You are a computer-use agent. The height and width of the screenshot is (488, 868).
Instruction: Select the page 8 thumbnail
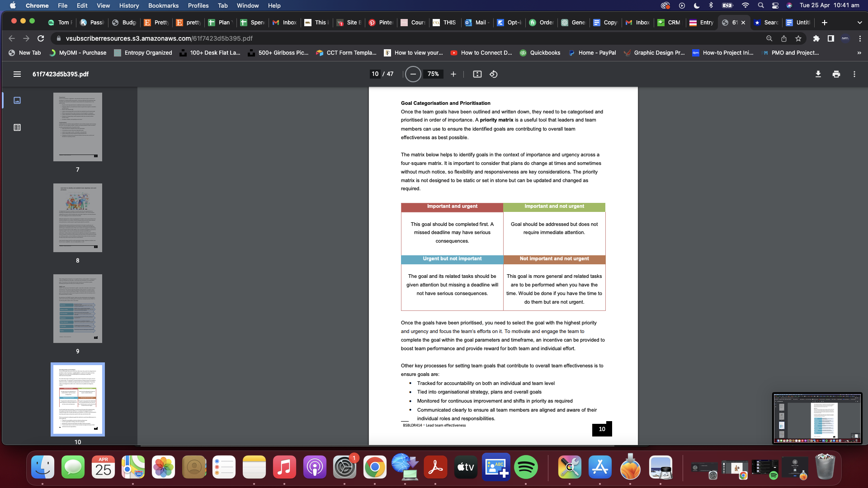(78, 218)
